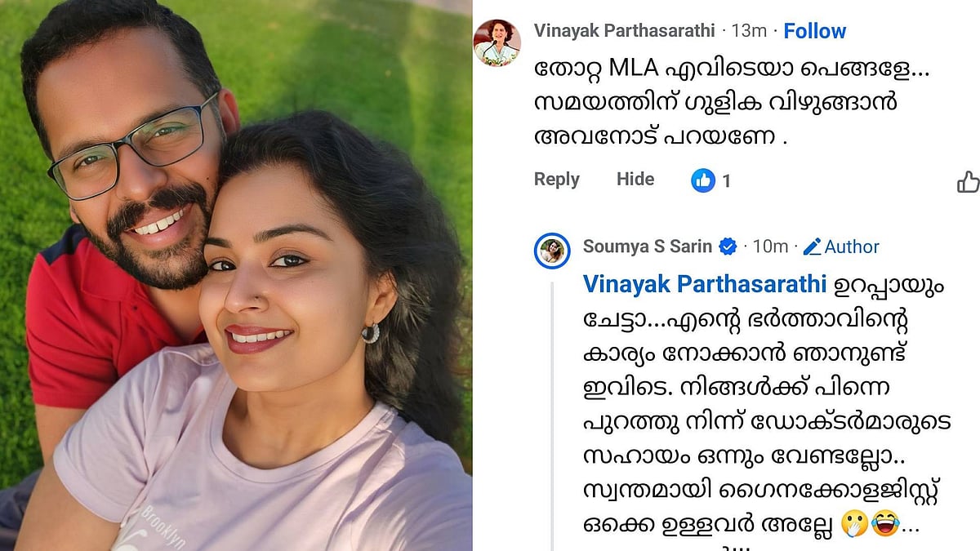
Task: Open Soumya S Sarin's profile name
Action: [648, 247]
